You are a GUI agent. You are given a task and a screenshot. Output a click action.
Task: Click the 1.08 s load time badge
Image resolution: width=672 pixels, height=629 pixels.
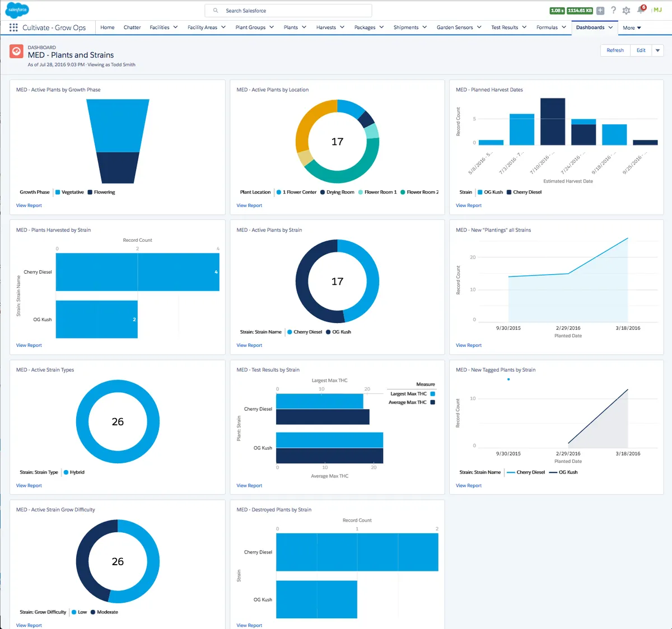557,11
